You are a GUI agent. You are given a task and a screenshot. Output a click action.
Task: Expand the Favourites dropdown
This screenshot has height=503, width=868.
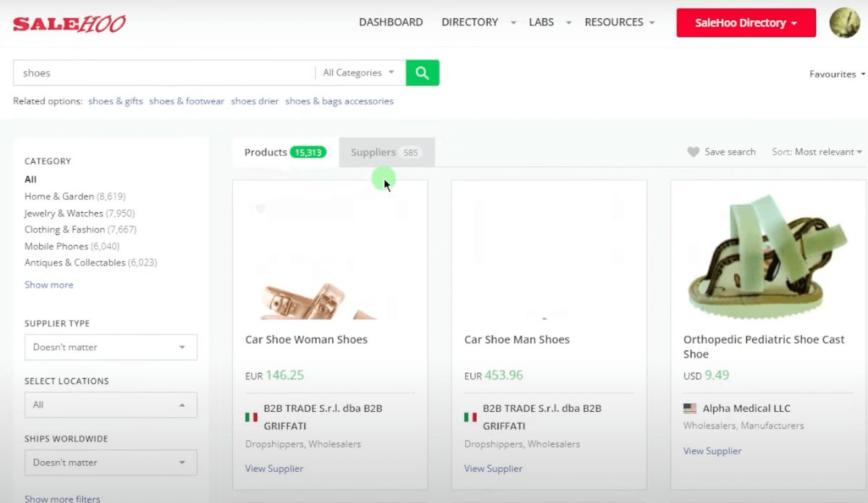tap(837, 74)
